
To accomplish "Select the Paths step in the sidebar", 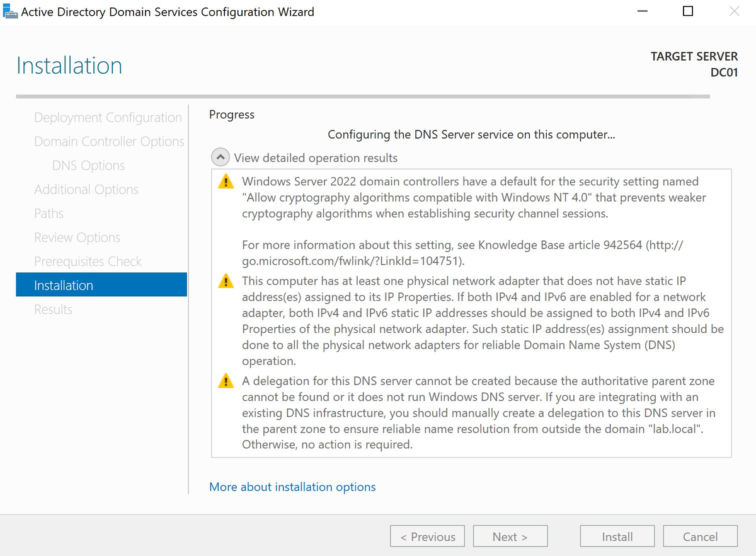I will [x=49, y=213].
